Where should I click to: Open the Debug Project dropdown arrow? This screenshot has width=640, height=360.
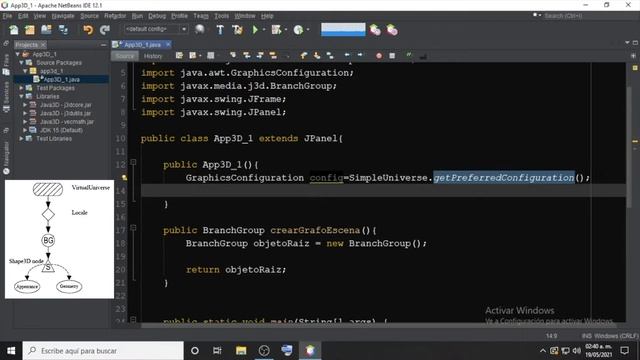pyautogui.click(x=285, y=30)
